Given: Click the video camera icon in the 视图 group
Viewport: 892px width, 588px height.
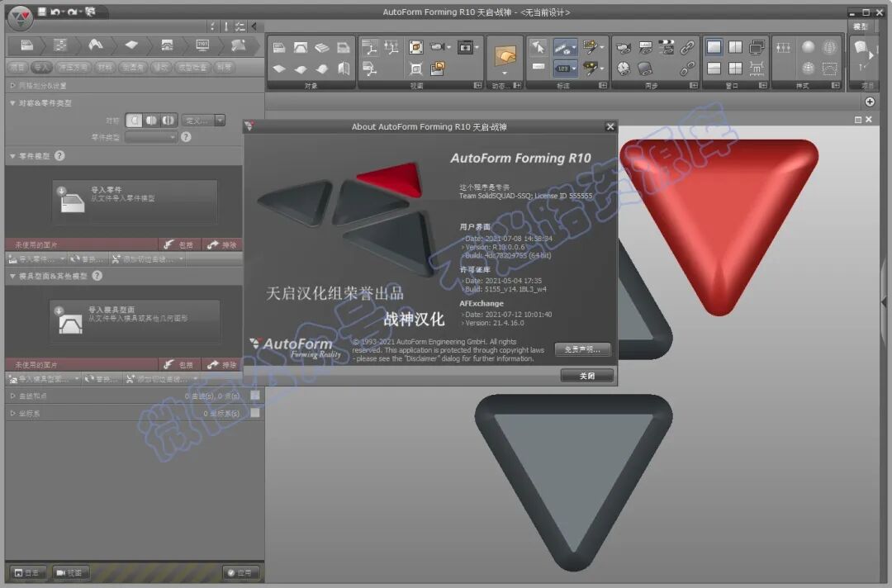Looking at the screenshot, I should [x=438, y=46].
